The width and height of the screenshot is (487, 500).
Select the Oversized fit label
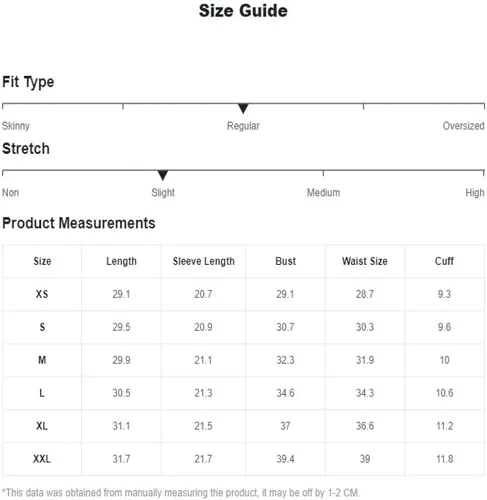pyautogui.click(x=463, y=126)
